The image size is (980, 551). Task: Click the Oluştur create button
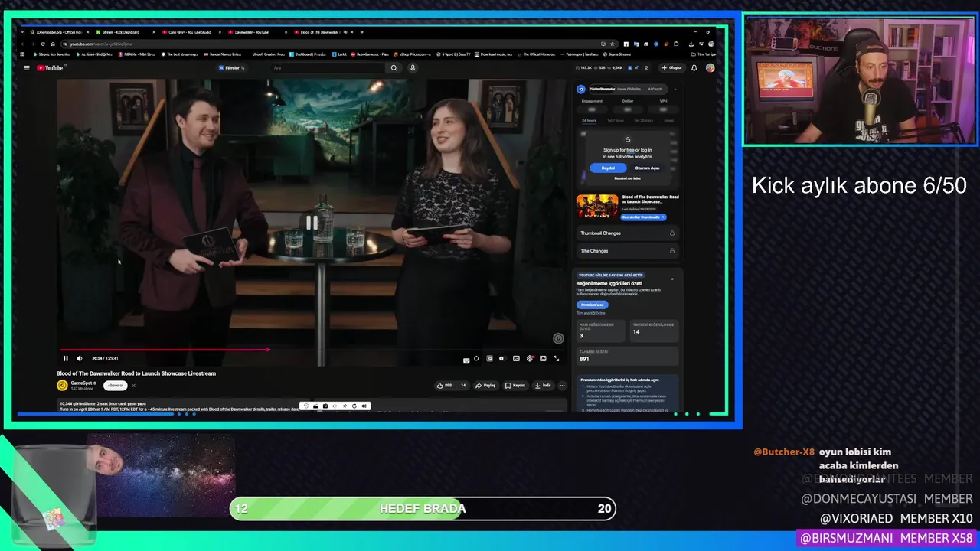tap(672, 68)
